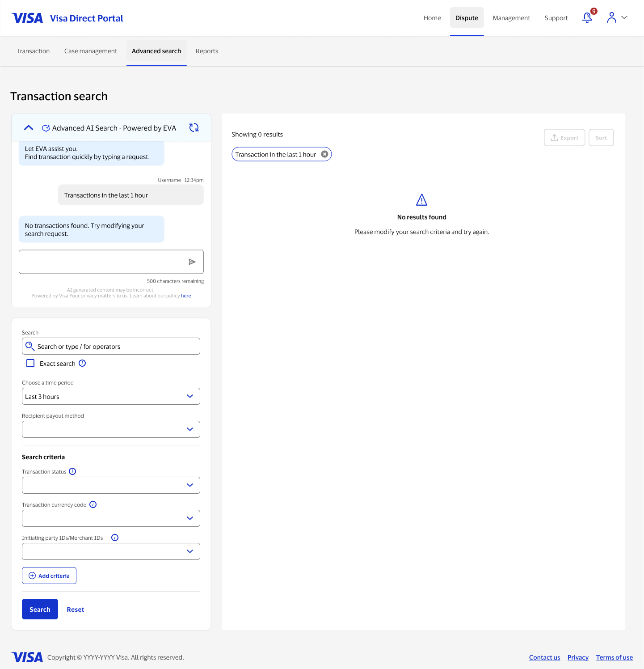
Task: Open the notifications bell
Action: click(587, 18)
